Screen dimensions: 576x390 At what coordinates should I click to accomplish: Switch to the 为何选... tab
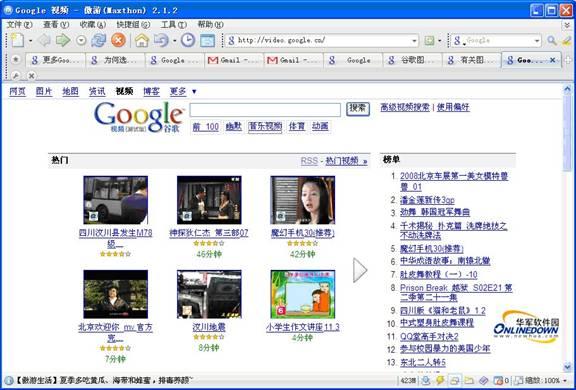click(x=115, y=60)
